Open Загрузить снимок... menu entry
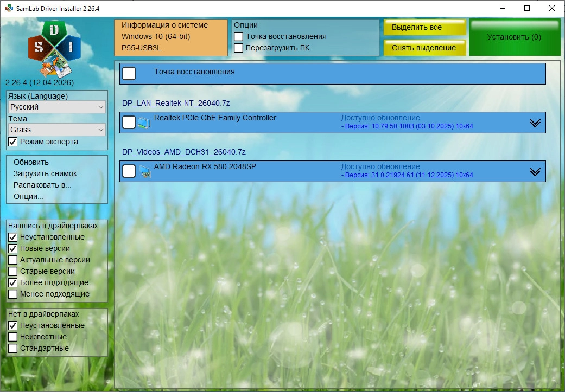Viewport: 565px width, 392px height. pos(48,174)
